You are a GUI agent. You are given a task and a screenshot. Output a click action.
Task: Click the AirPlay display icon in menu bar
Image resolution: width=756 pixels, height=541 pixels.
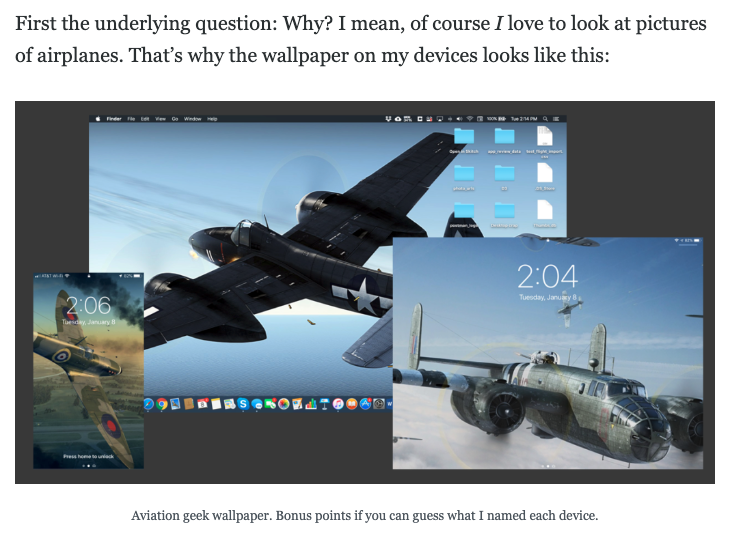(440, 119)
